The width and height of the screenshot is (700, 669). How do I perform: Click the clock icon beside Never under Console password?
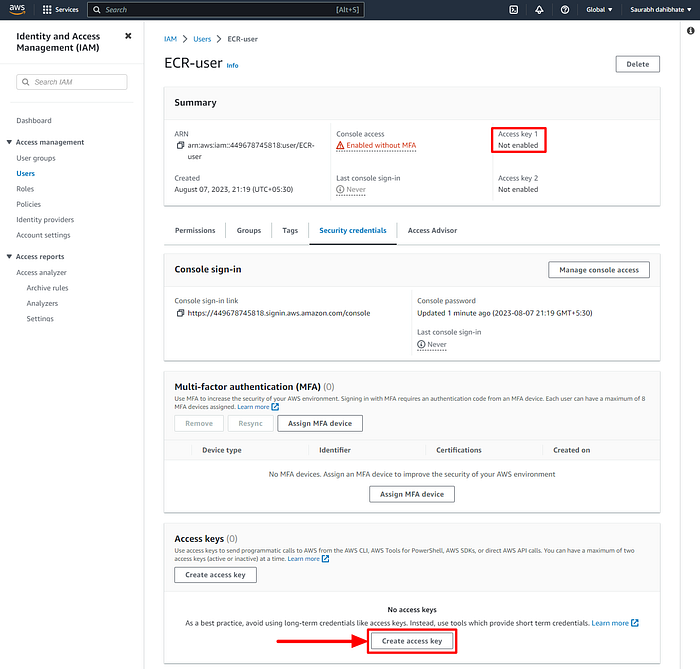click(x=421, y=344)
